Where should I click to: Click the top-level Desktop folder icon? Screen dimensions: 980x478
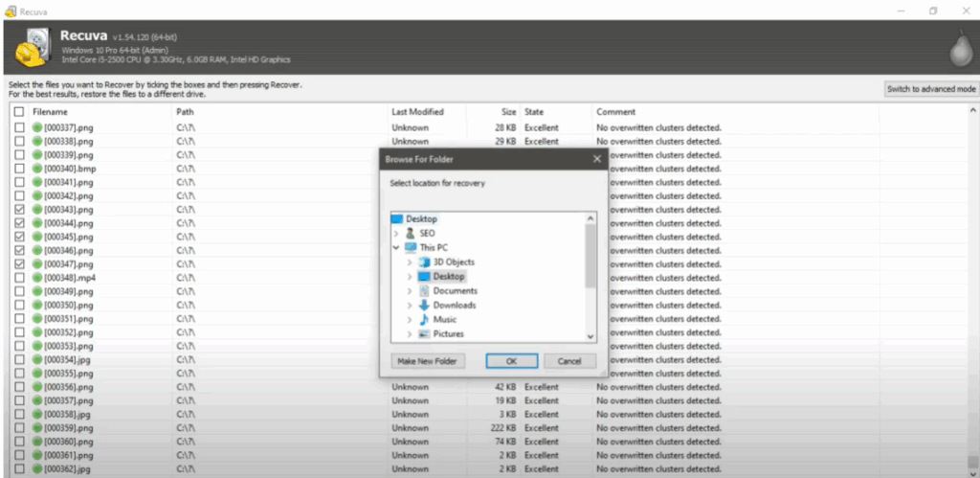tap(397, 219)
